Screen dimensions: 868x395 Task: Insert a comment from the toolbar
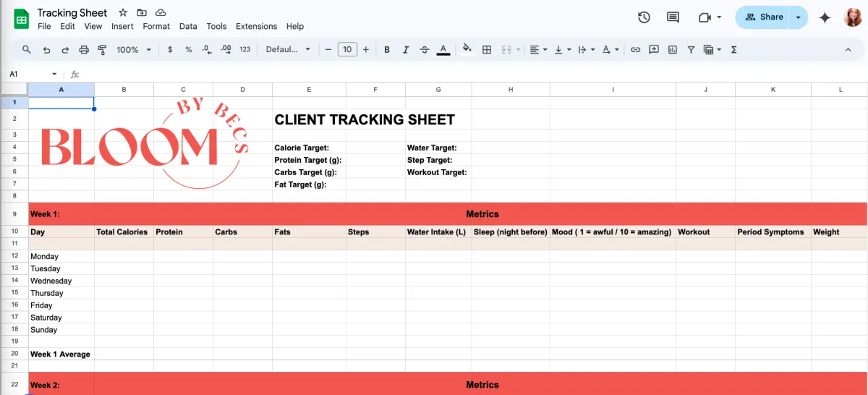[654, 50]
